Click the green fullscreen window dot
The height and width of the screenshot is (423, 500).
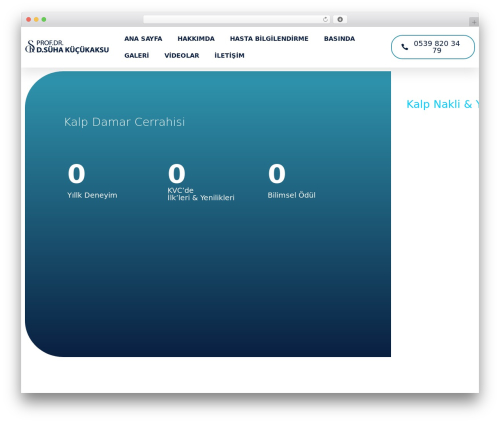pos(44,19)
